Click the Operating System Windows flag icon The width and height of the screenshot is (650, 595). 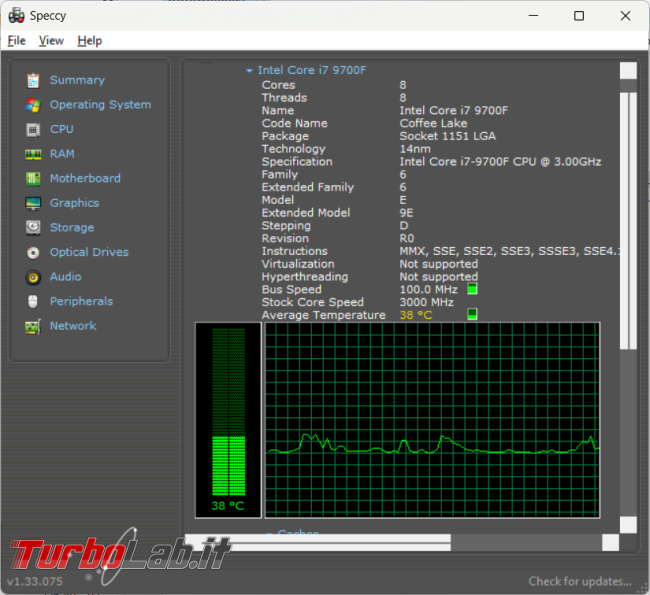click(33, 105)
